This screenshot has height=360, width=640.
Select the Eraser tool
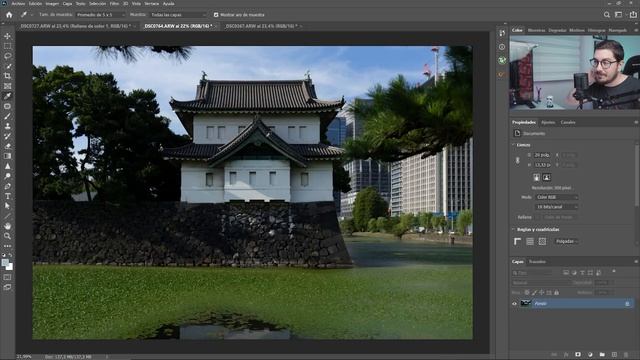(7, 146)
